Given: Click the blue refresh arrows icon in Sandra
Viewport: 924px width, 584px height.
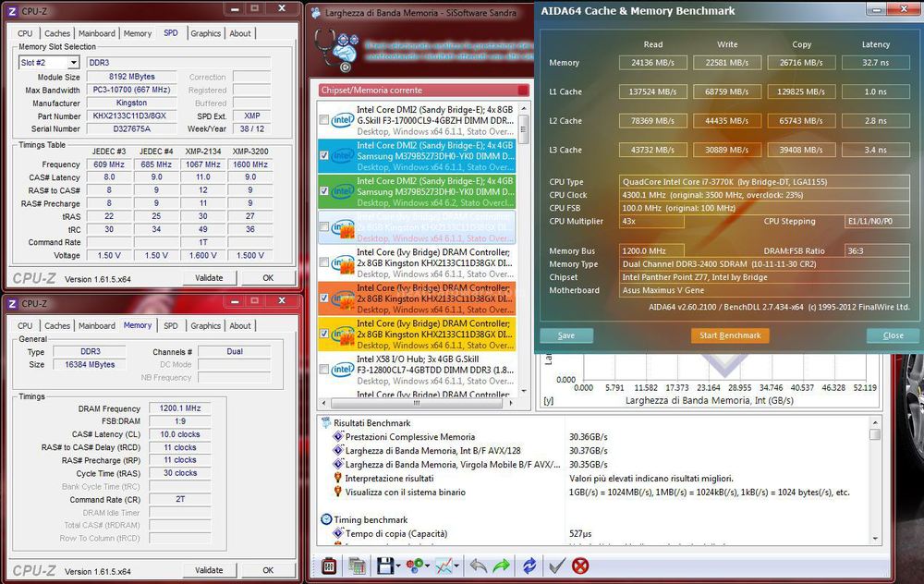Looking at the screenshot, I should point(529,566).
